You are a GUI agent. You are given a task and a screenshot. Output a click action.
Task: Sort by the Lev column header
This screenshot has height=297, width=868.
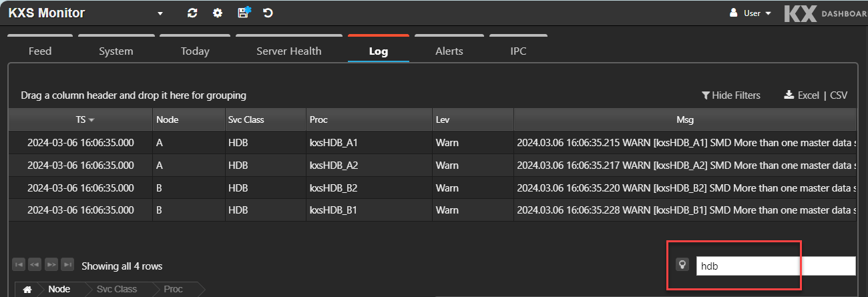473,119
